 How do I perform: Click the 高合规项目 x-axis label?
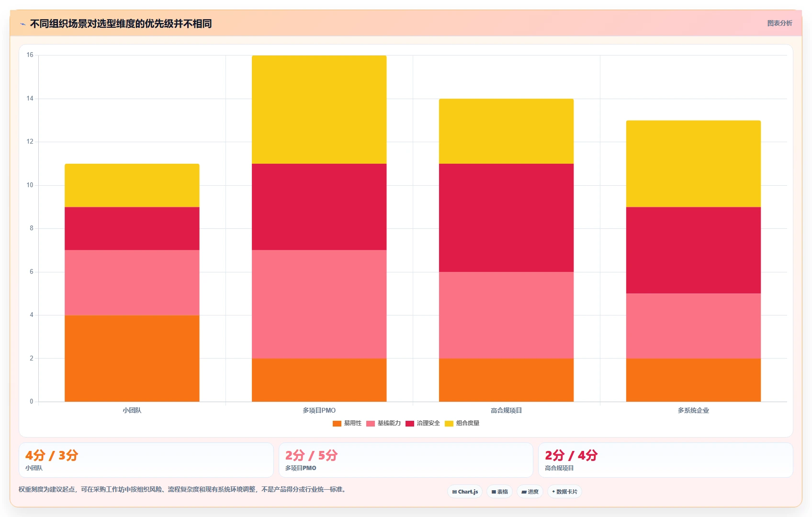(x=507, y=410)
